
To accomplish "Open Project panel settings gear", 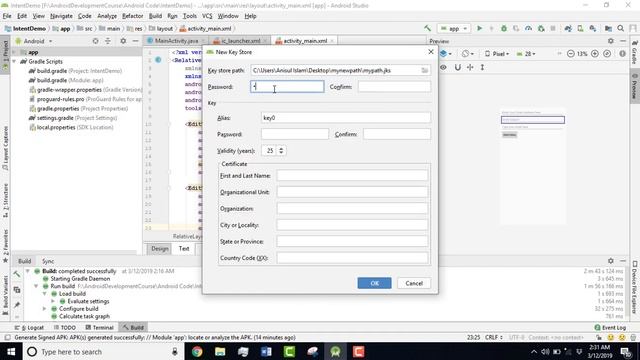I will [x=123, y=41].
